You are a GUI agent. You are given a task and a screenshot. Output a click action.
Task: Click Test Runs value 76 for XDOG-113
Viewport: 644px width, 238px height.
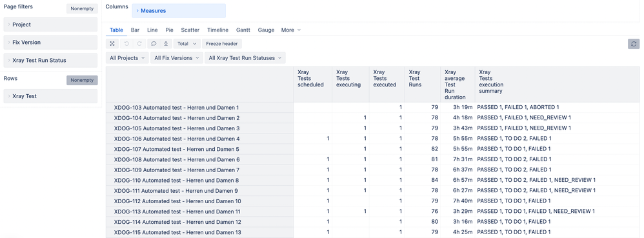(434, 212)
